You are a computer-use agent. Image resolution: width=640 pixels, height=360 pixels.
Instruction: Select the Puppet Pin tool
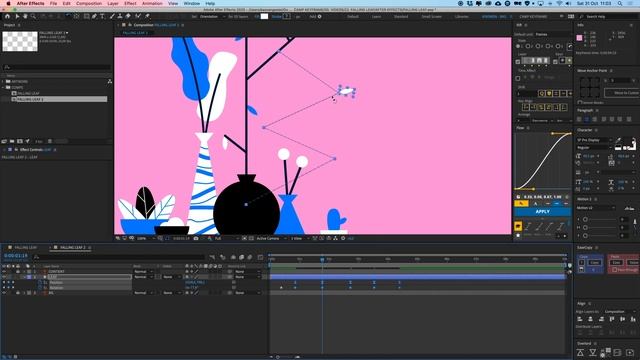coord(147,16)
